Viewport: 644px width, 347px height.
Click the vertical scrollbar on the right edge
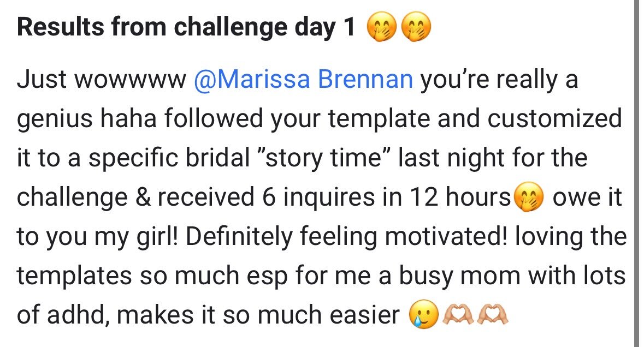pyautogui.click(x=635, y=174)
